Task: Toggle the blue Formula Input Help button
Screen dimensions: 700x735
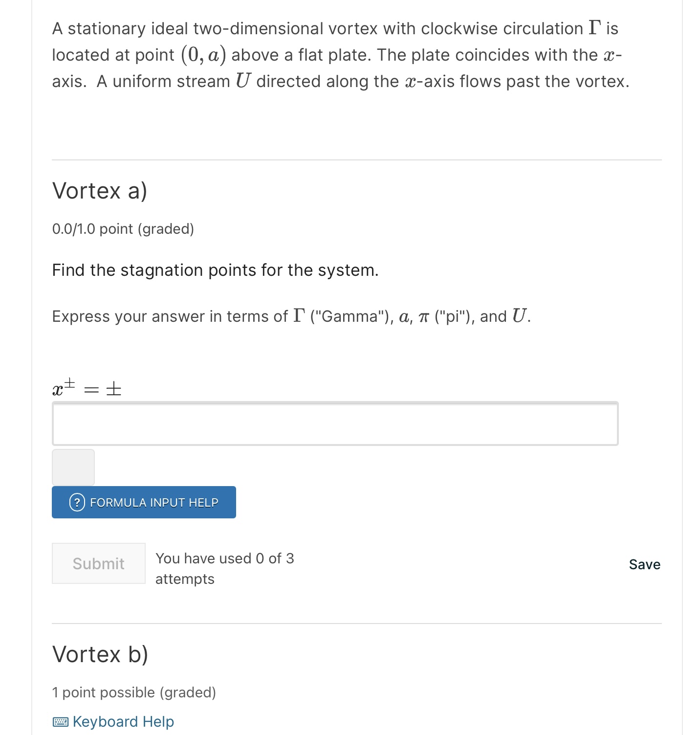Action: [144, 502]
